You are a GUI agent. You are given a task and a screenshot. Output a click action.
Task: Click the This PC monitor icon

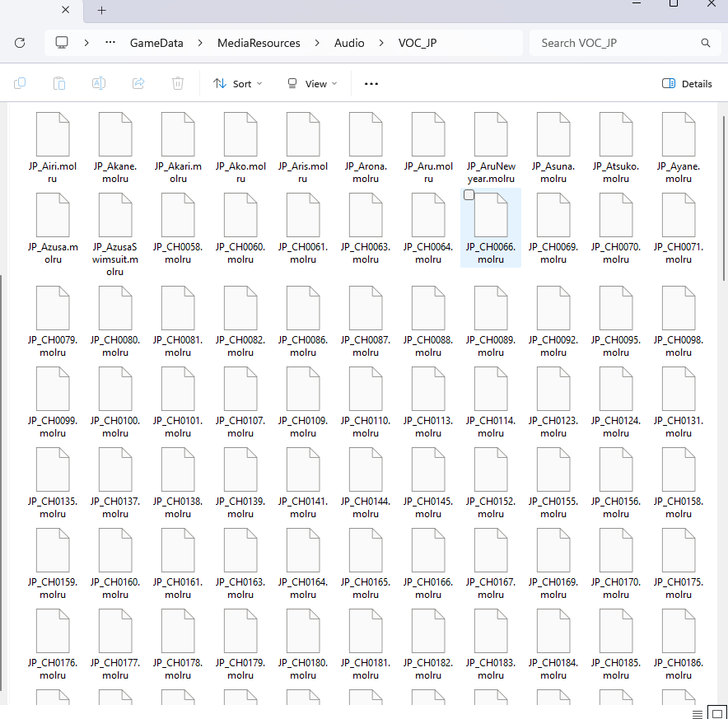tap(62, 43)
